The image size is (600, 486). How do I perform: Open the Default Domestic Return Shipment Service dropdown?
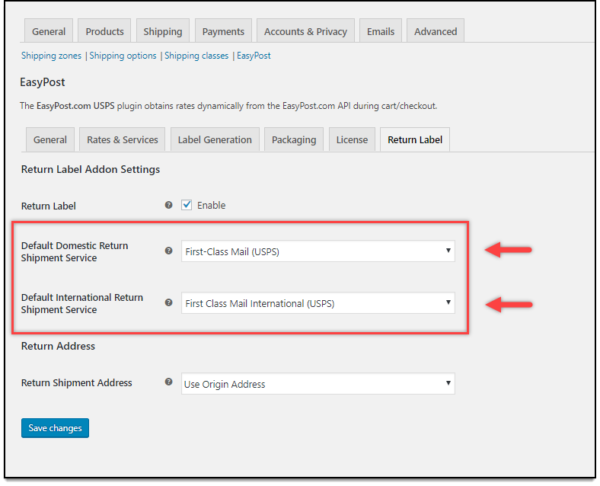coord(318,251)
